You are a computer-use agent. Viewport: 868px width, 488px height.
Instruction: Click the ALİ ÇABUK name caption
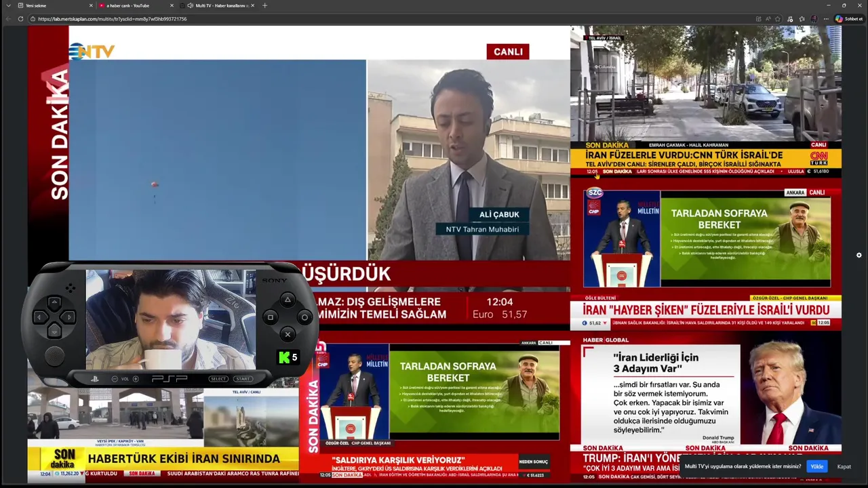tap(499, 214)
